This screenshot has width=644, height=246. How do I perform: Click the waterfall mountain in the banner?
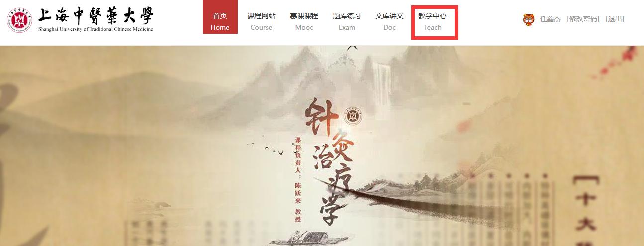click(x=383, y=80)
